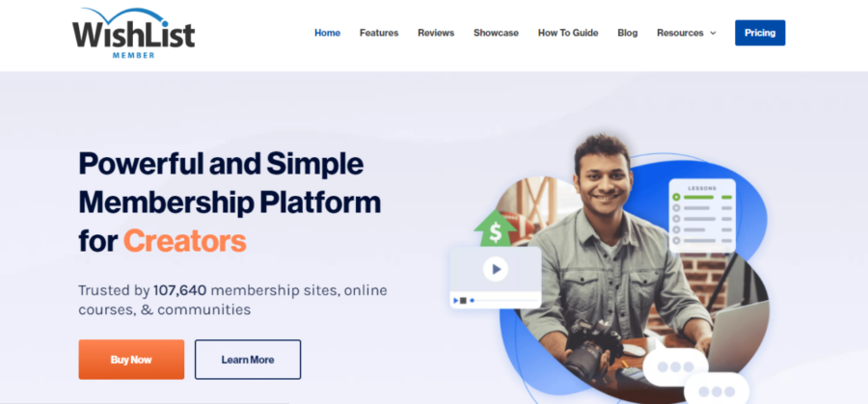Click the round play button on video card
This screenshot has width=868, height=404.
[x=496, y=270]
